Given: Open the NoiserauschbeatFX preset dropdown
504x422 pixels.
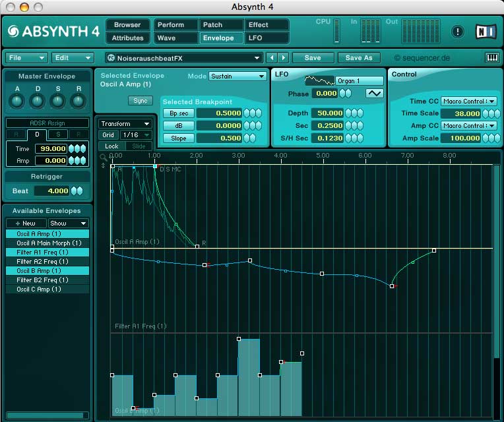Looking at the screenshot, I should (x=184, y=58).
